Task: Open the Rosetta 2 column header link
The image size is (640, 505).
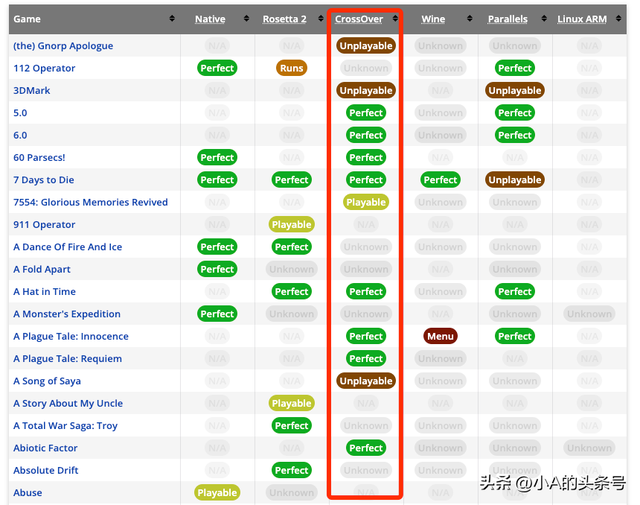Action: pos(284,19)
